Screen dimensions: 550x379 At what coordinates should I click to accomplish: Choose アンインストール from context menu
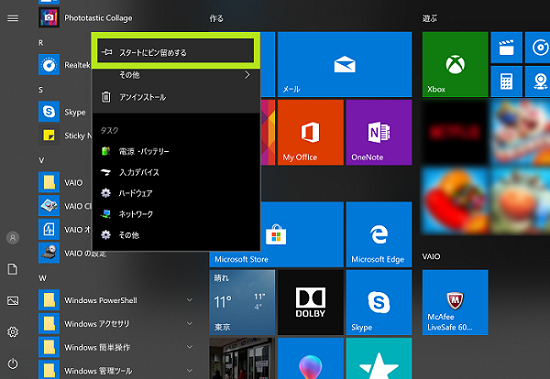pos(176,97)
